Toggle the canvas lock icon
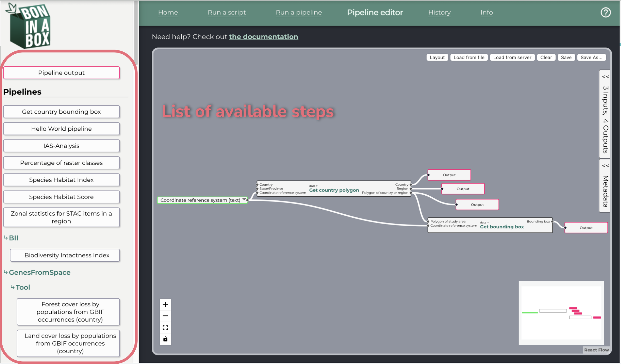This screenshot has width=621, height=364. click(165, 339)
